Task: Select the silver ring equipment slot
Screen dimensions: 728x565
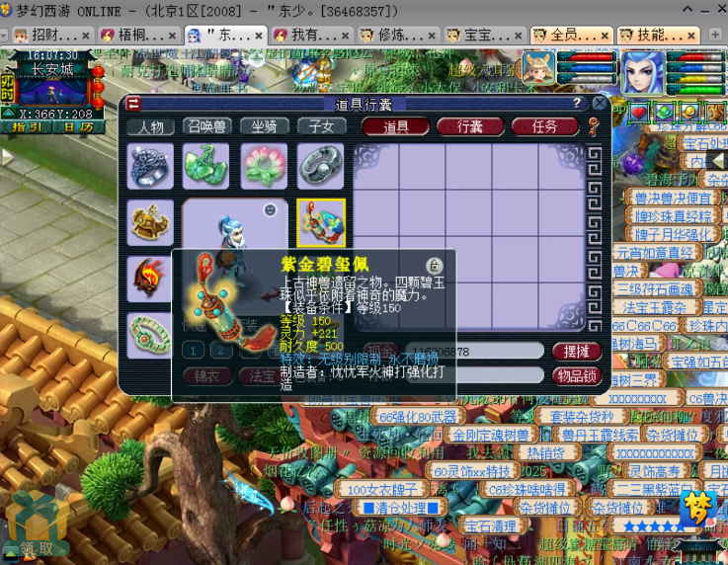Action: coord(150,166)
